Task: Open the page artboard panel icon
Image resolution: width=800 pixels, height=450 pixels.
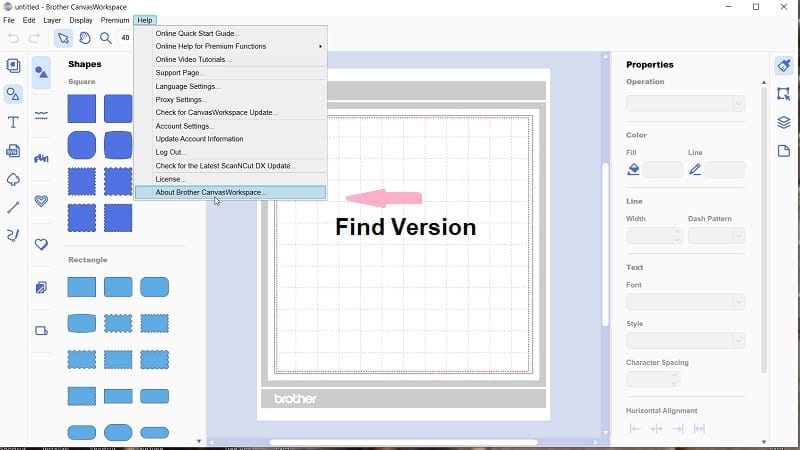Action: pos(784,151)
